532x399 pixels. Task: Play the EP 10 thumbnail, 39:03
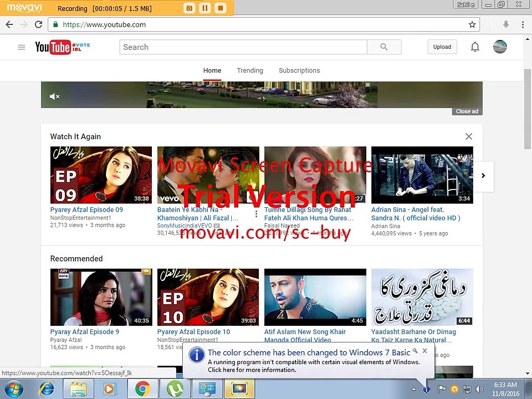tap(208, 297)
